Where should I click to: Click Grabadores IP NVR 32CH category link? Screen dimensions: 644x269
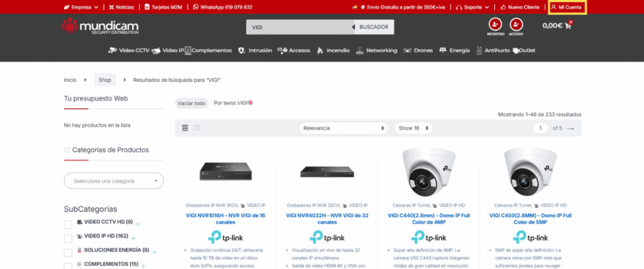(x=314, y=205)
